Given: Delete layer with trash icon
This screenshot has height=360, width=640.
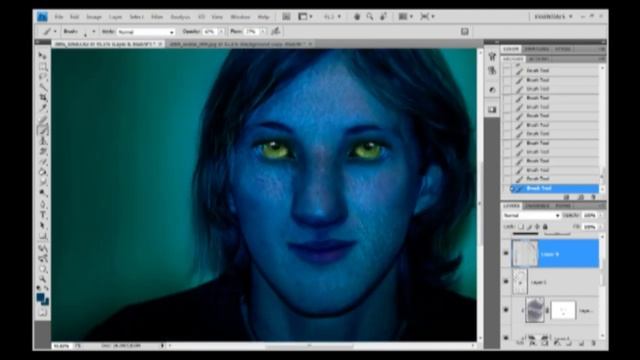Looking at the screenshot, I should pos(593,344).
